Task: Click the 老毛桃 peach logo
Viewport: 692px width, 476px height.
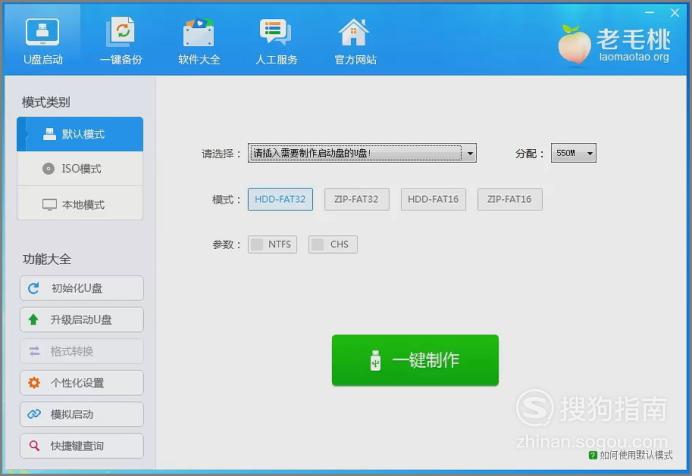Action: (x=574, y=44)
